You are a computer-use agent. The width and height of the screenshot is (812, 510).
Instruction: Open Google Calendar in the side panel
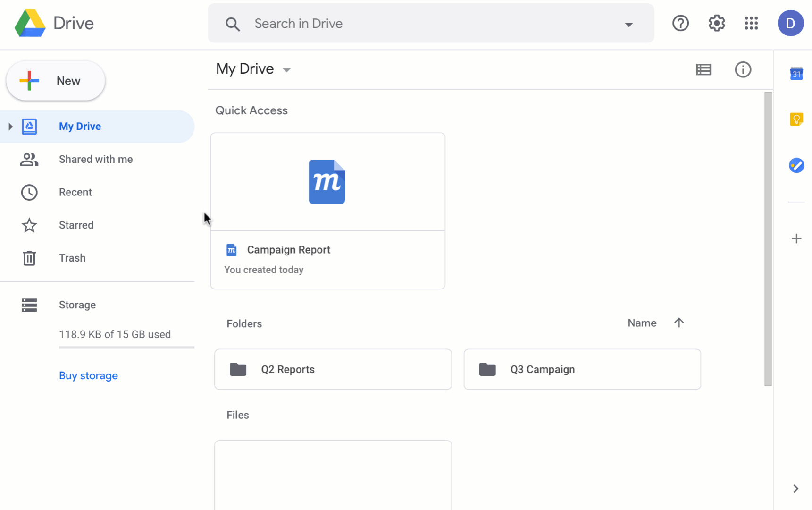[x=796, y=74]
